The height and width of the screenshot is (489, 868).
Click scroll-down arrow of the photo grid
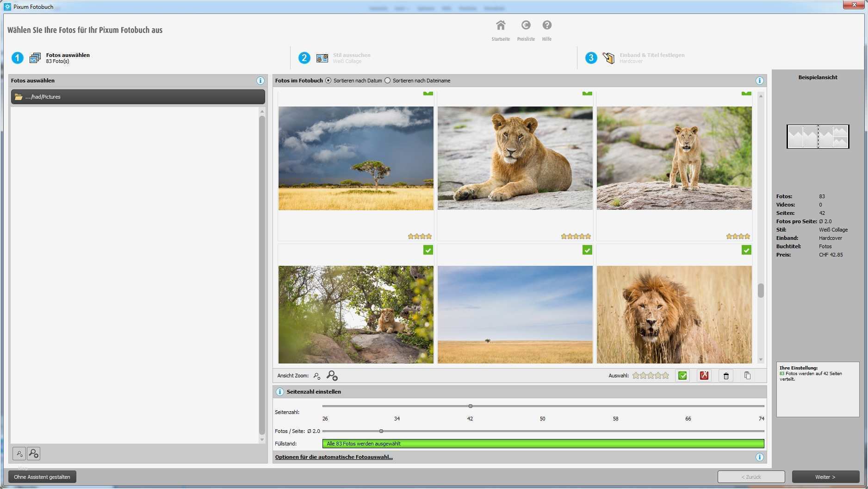pos(761,360)
